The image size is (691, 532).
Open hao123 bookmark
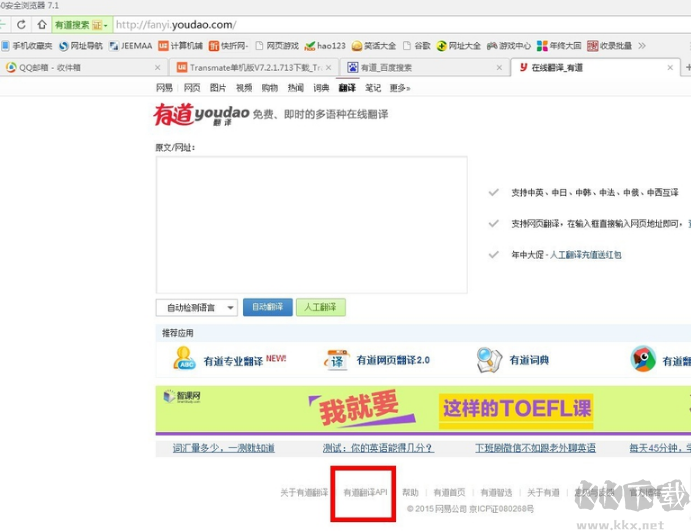(x=325, y=46)
